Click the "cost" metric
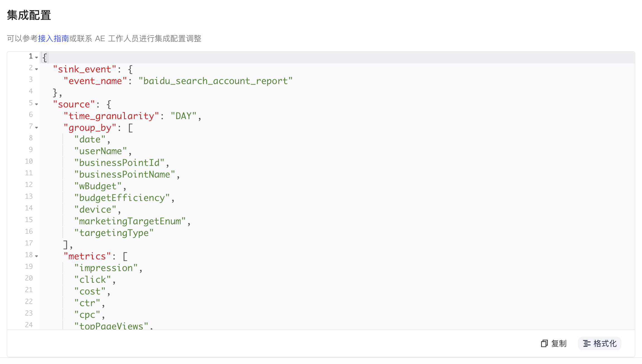This screenshot has height=364, width=642. pos(90,291)
